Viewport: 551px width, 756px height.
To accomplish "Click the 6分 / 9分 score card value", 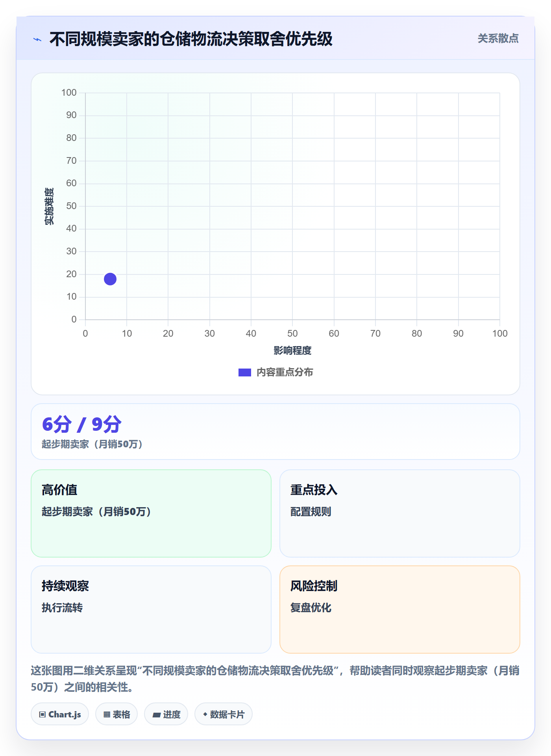I will [x=82, y=424].
